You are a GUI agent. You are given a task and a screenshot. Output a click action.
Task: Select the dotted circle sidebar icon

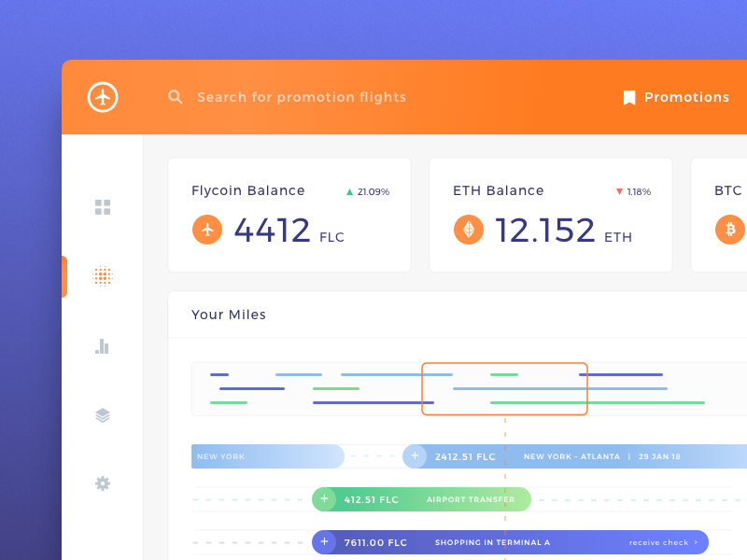[x=103, y=276]
